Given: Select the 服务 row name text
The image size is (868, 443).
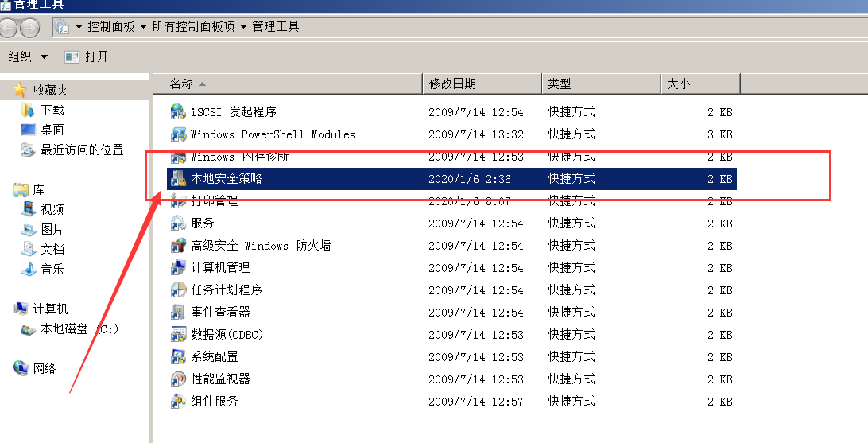Looking at the screenshot, I should [x=203, y=223].
